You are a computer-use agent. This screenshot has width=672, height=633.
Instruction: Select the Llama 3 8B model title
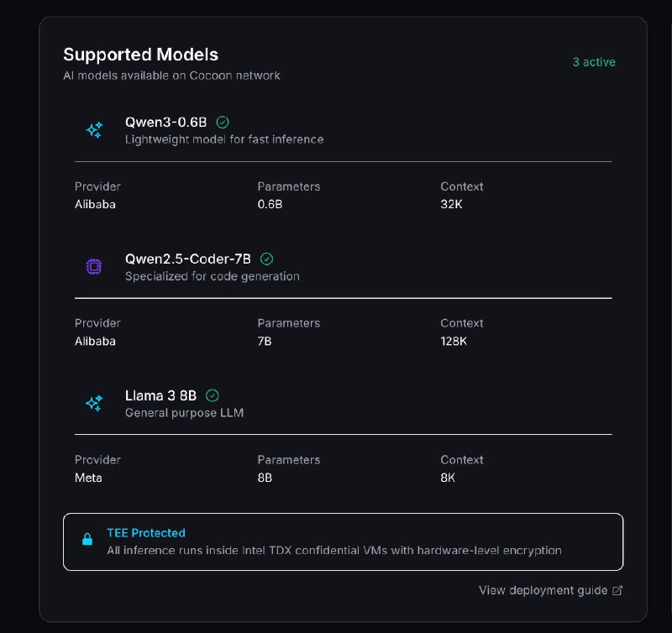(160, 395)
